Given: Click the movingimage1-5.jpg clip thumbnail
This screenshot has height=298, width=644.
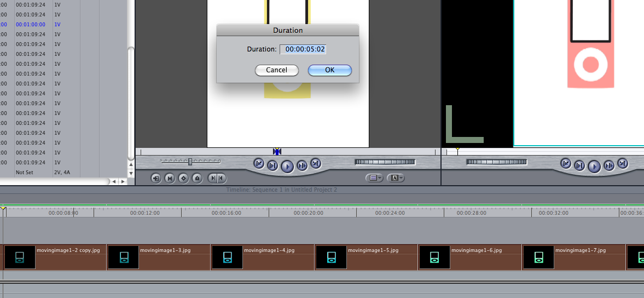Looking at the screenshot, I should (x=331, y=257).
